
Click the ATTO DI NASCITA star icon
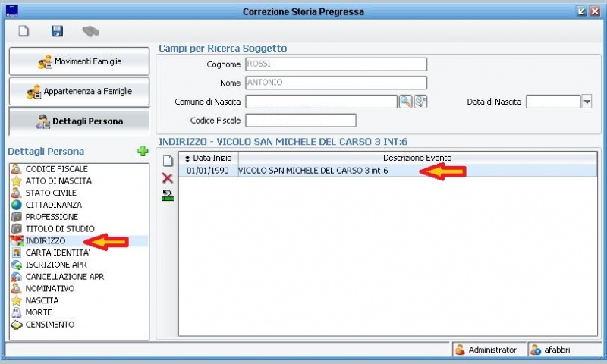coord(16,181)
